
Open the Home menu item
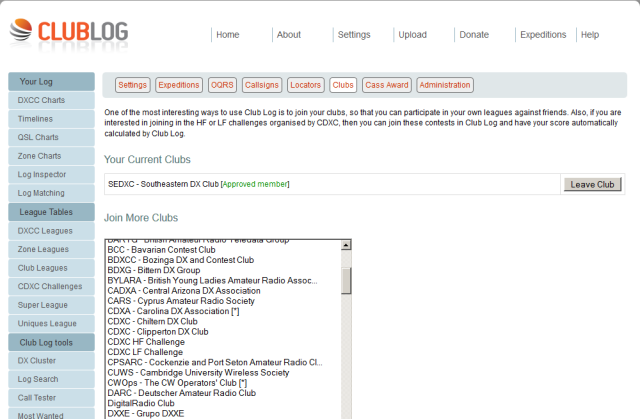pos(228,35)
